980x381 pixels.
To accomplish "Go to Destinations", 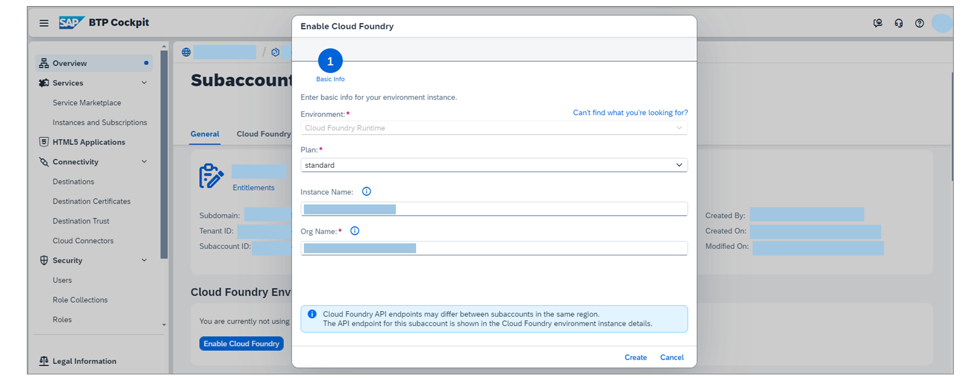I will point(73,182).
